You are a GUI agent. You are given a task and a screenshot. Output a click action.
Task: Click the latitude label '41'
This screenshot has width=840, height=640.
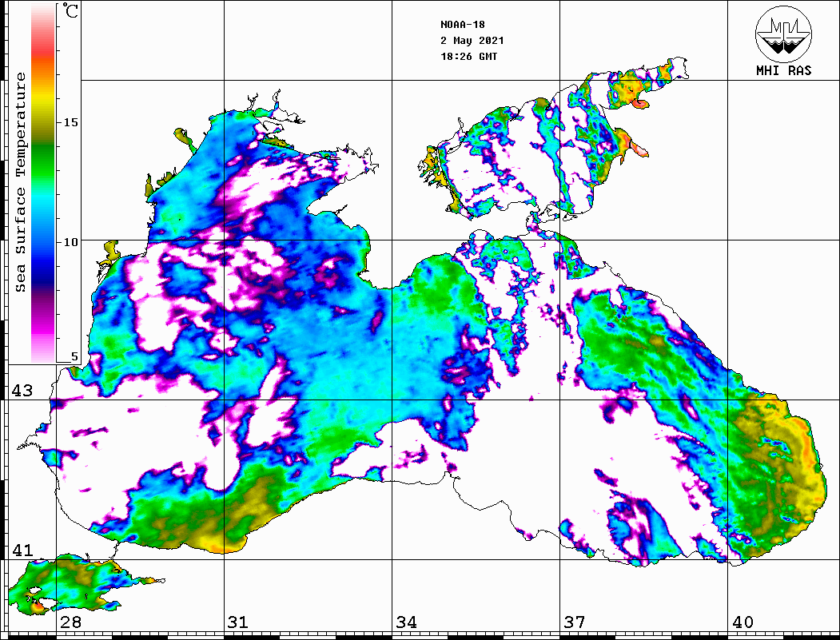click(x=22, y=551)
